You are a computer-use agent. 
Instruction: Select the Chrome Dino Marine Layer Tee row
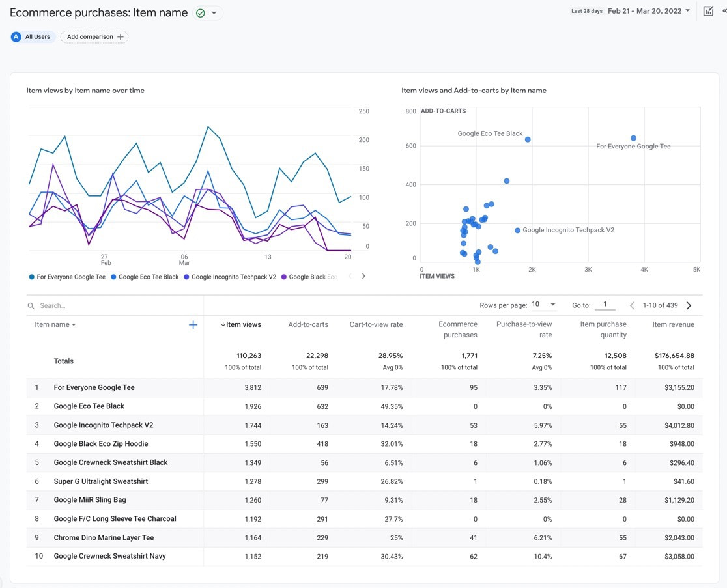[x=104, y=537]
